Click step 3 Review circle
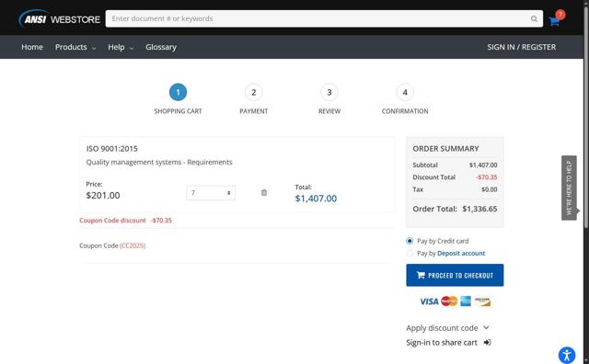The height and width of the screenshot is (364, 589). point(329,92)
